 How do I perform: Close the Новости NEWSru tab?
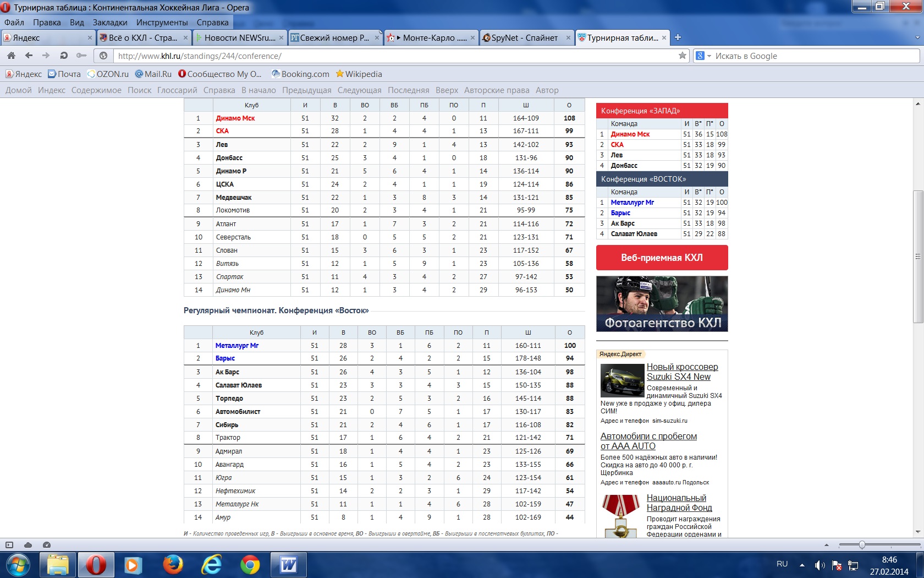click(281, 38)
